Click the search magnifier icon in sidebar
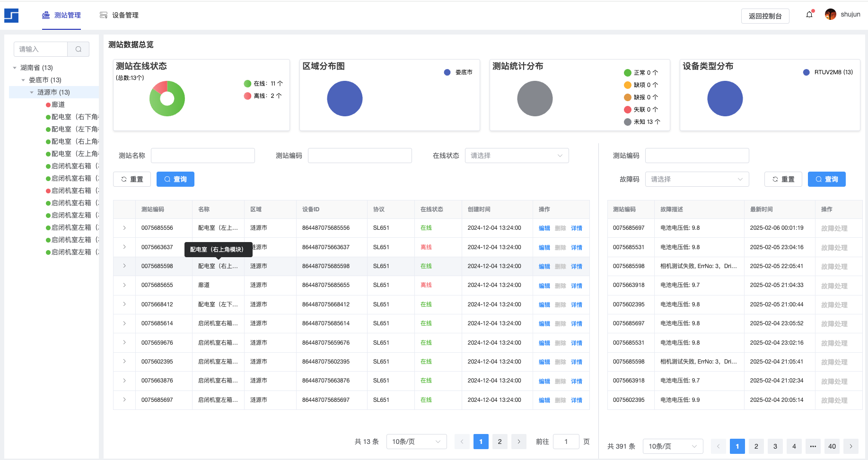868x460 pixels. click(x=79, y=49)
